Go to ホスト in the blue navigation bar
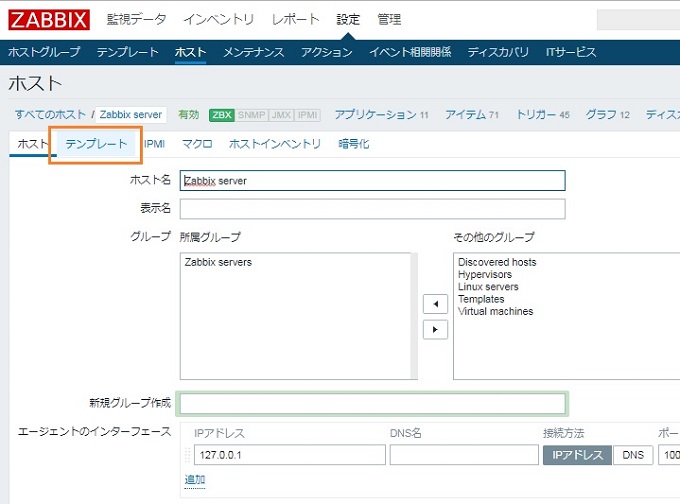This screenshot has height=504, width=680. click(x=190, y=52)
